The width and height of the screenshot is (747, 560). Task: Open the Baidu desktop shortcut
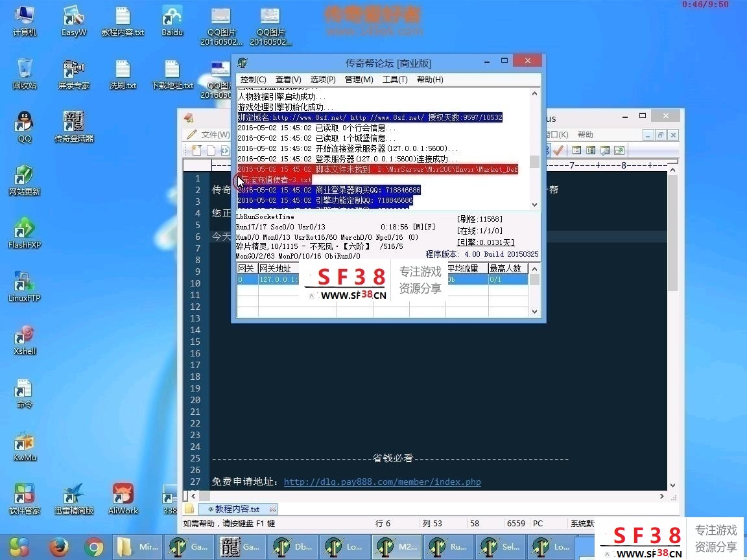172,21
